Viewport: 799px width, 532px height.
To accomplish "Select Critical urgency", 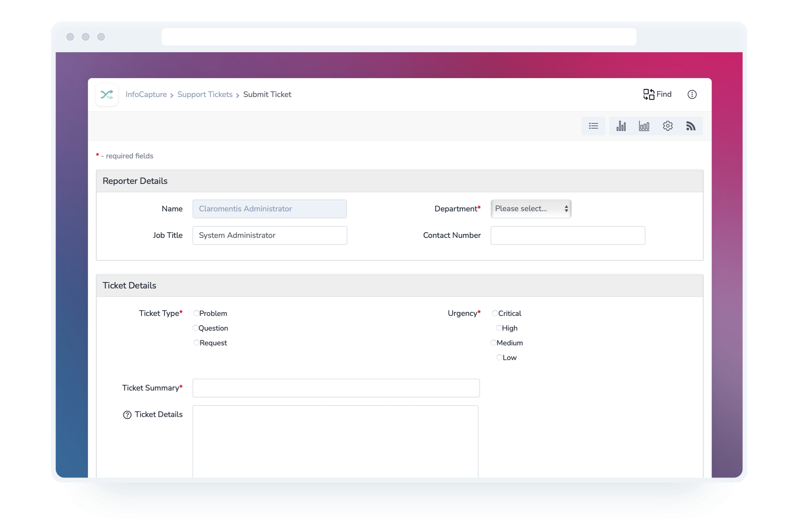I will [495, 313].
